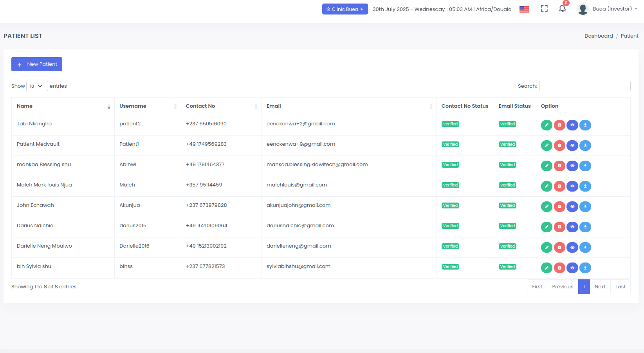View details of Tabi Nkongho
This screenshot has height=353, width=644.
click(x=572, y=125)
